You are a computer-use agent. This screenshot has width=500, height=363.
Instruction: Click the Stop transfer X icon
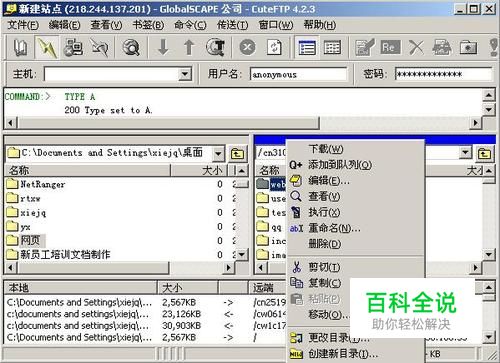click(247, 48)
